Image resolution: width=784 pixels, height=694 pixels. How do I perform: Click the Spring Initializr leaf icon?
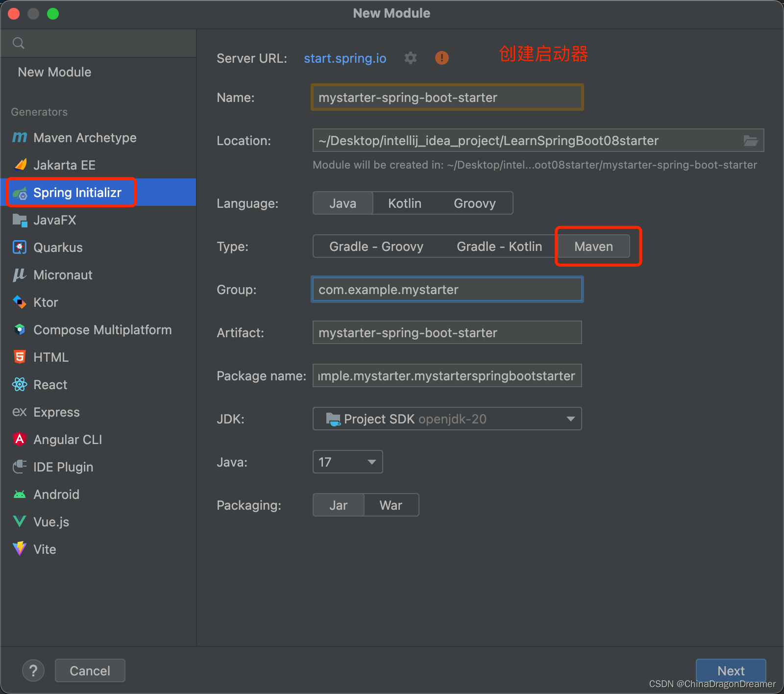(x=20, y=193)
